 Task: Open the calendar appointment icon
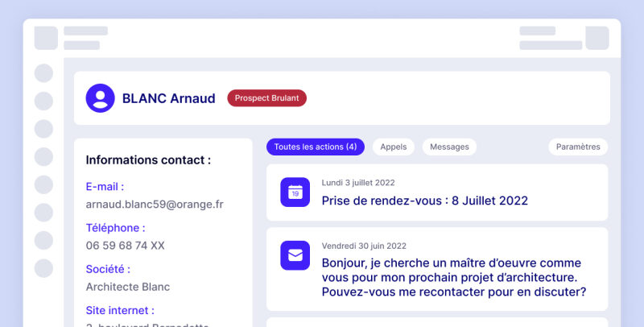(295, 192)
